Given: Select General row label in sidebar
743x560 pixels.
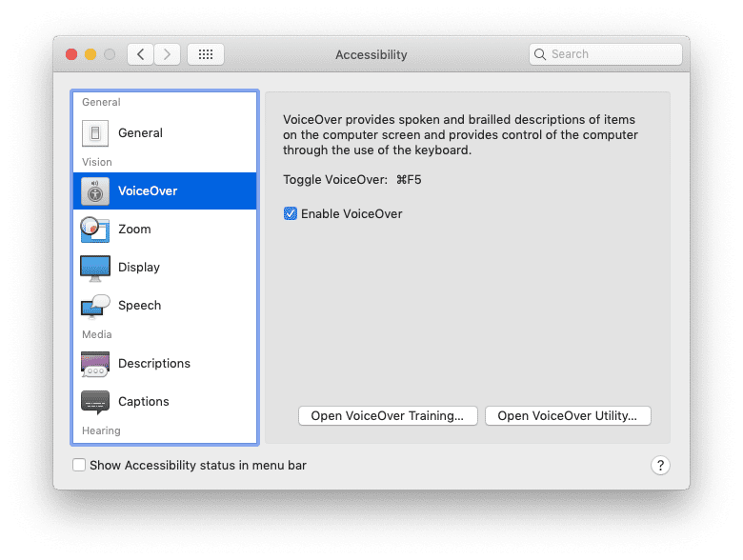Looking at the screenshot, I should [x=140, y=133].
